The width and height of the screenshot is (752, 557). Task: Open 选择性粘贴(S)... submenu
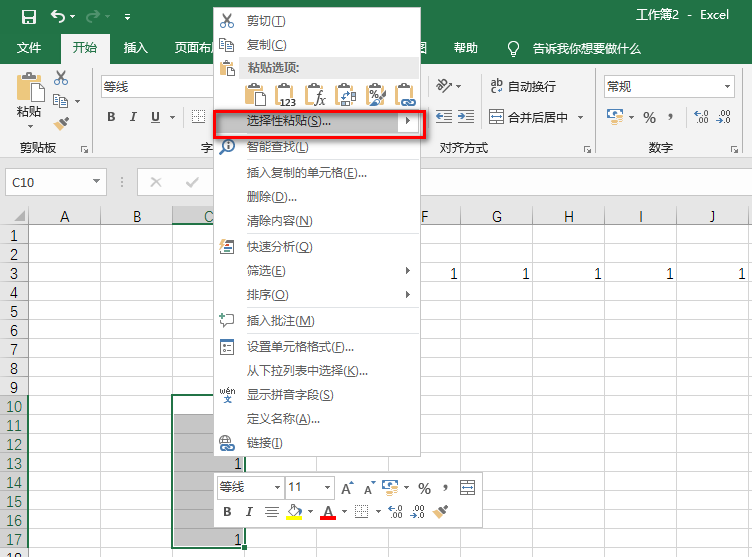317,121
